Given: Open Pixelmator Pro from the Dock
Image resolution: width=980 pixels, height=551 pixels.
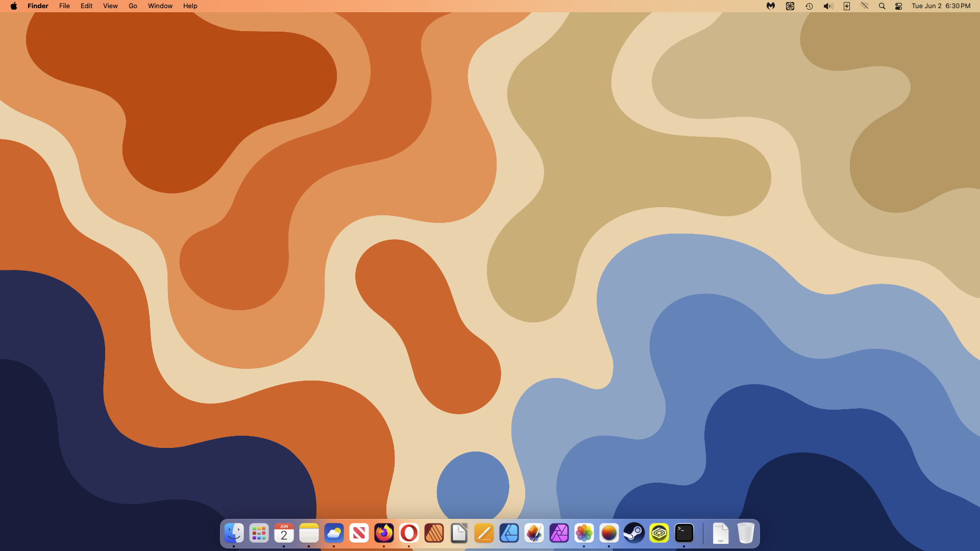Looking at the screenshot, I should coord(534,534).
